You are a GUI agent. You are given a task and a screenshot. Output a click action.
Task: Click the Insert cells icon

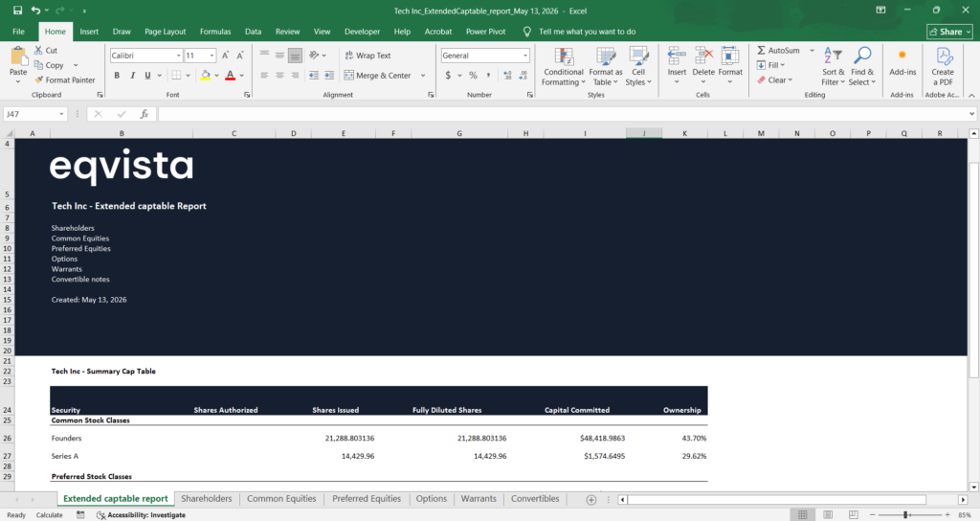click(x=677, y=57)
